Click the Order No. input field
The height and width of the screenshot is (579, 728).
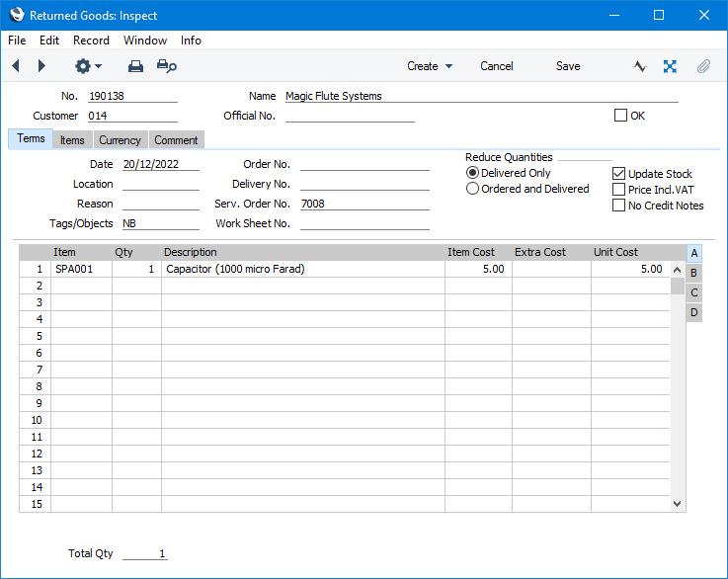click(364, 164)
